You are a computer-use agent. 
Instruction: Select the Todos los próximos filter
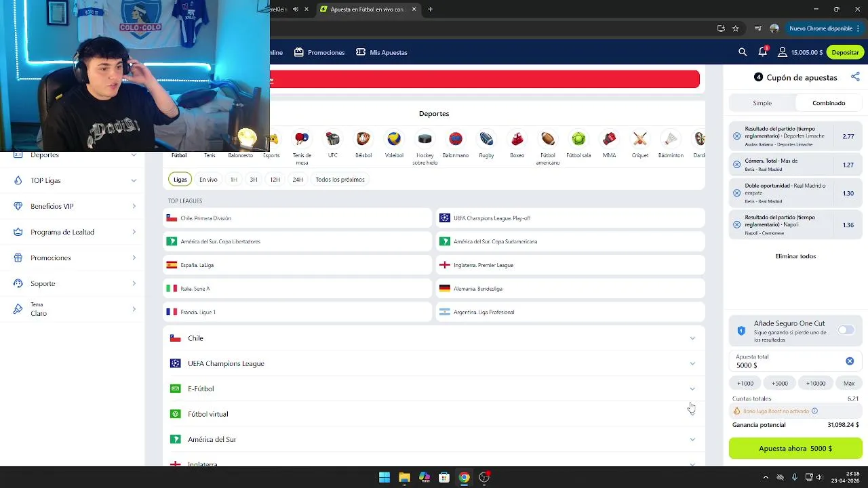(340, 180)
